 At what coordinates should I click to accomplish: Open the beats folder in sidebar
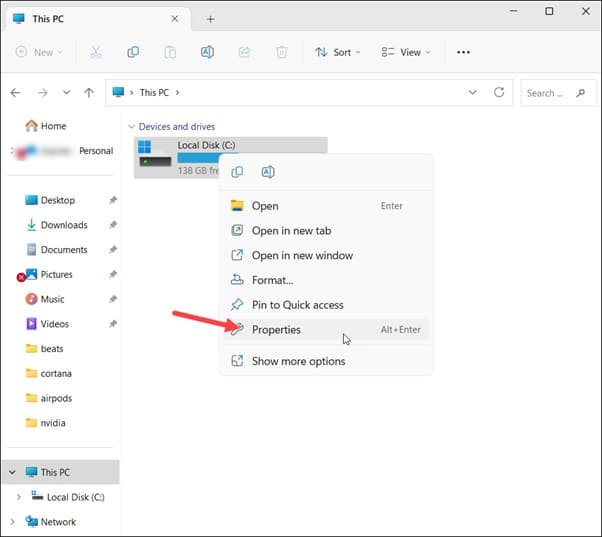click(44, 349)
